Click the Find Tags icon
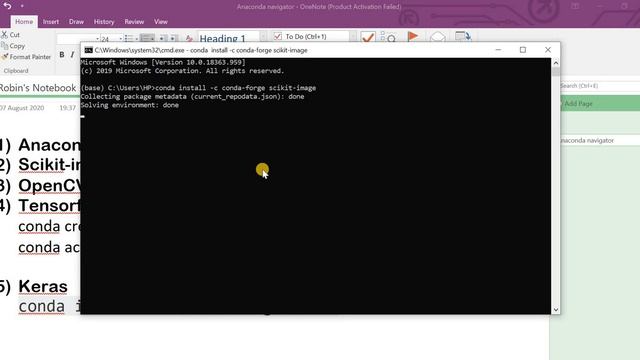 click(x=388, y=37)
